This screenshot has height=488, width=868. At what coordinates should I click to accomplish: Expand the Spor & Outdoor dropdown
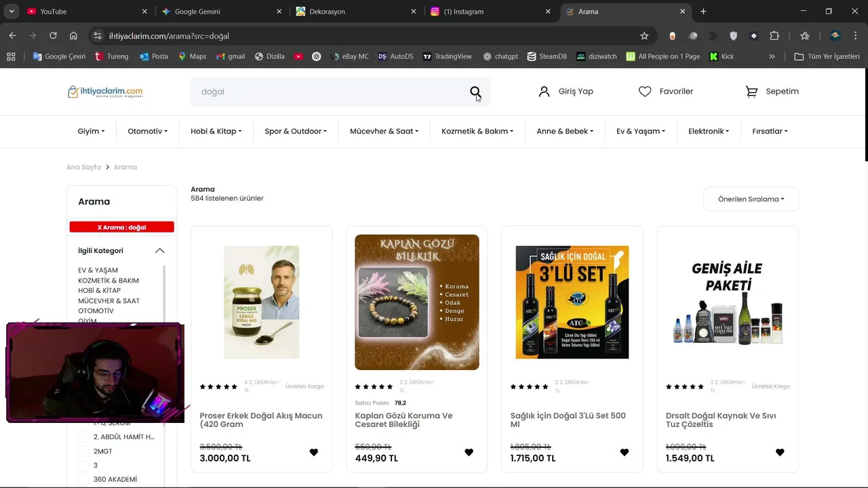(296, 131)
